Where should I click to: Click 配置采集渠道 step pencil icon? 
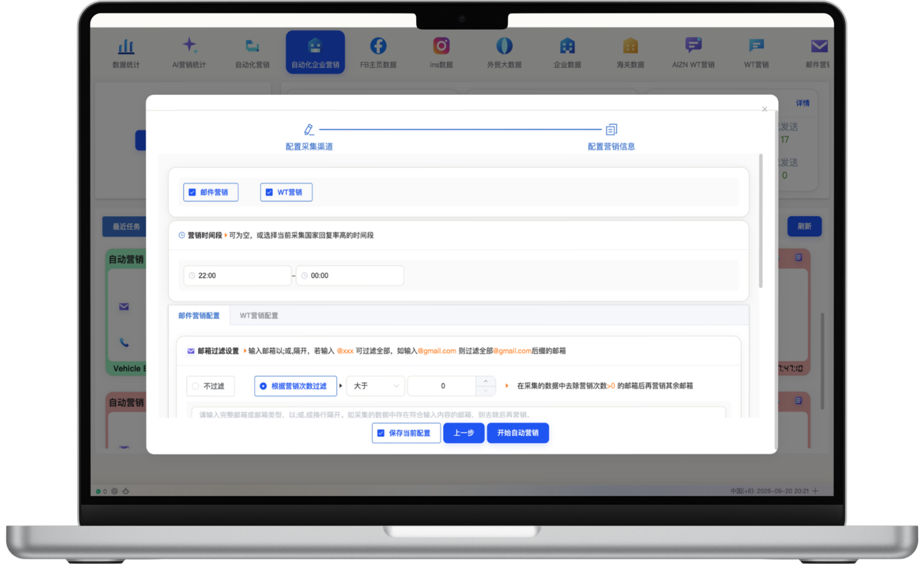point(309,129)
